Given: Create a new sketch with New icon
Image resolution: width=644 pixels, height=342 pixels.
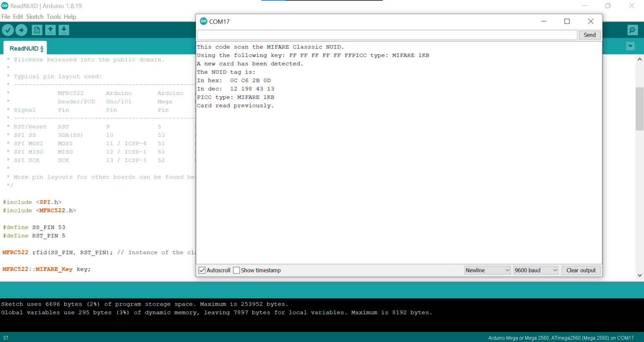Looking at the screenshot, I should pyautogui.click(x=37, y=30).
